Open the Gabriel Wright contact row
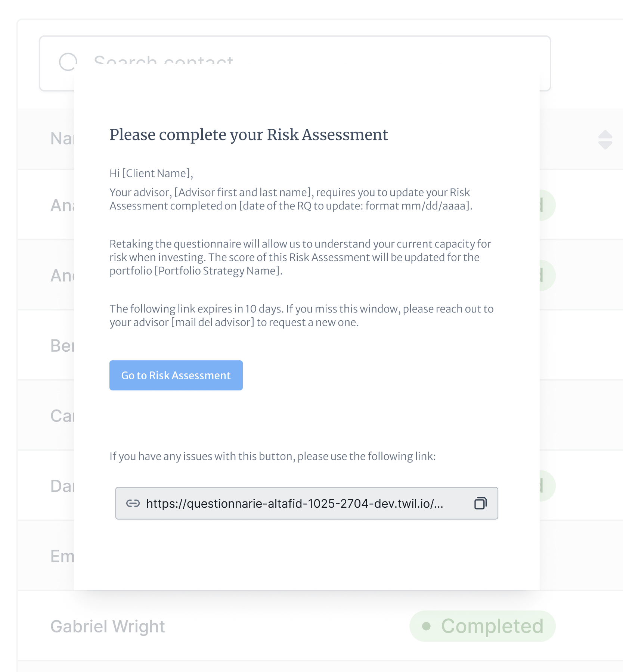This screenshot has height=672, width=623. (x=320, y=626)
